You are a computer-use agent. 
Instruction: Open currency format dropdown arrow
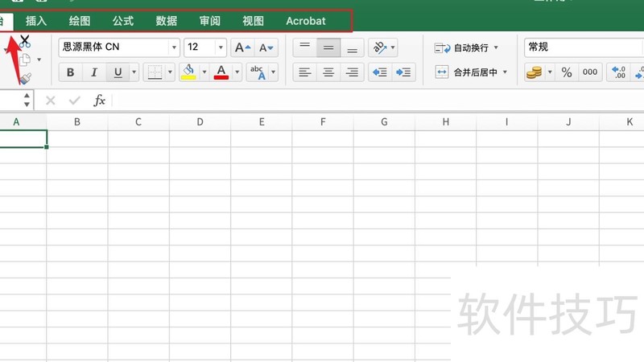[x=550, y=72]
